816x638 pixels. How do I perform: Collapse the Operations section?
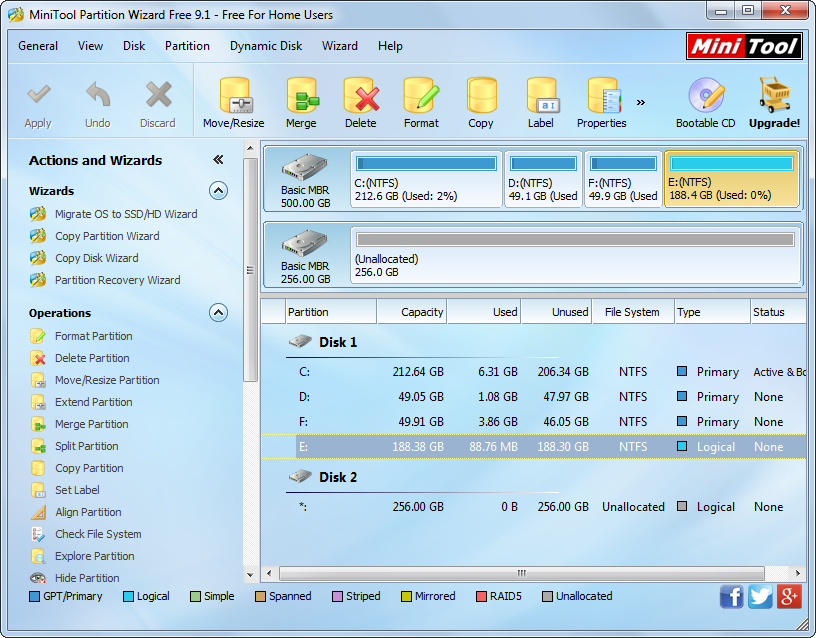coord(219,313)
